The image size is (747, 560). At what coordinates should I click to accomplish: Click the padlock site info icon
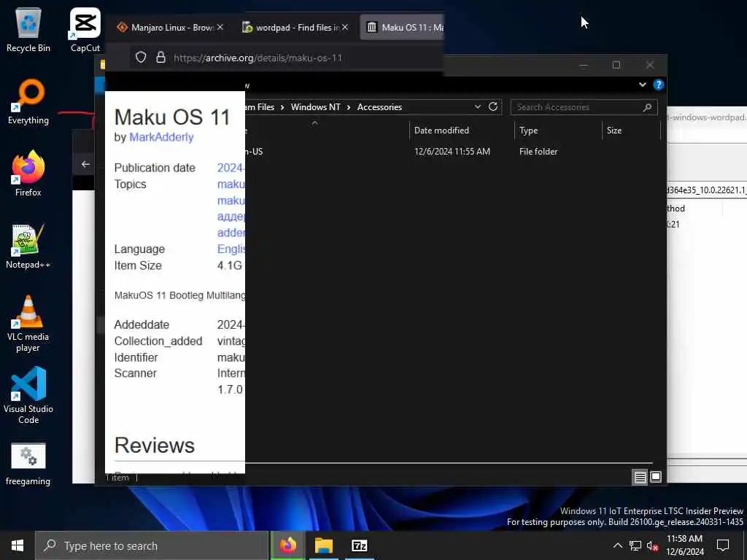161,58
